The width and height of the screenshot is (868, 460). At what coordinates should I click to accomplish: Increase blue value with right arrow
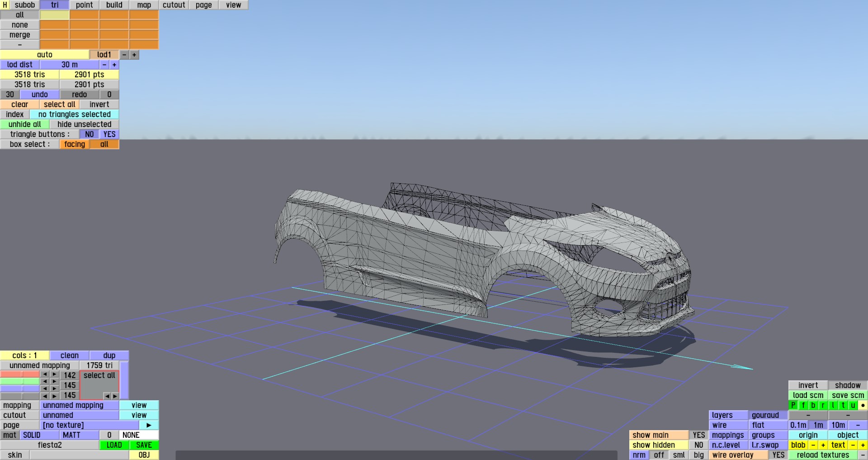pos(55,389)
